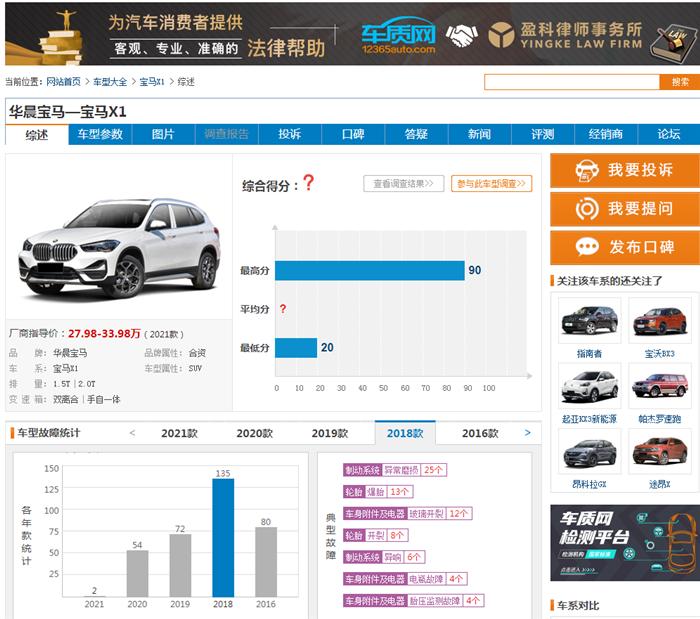This screenshot has height=619, width=700.
Task: Click the 最低分 bar with value 20
Action: tap(296, 348)
